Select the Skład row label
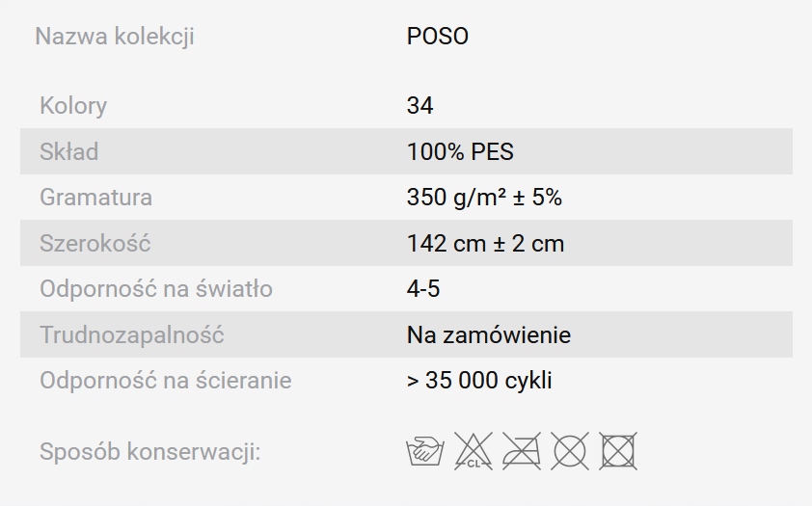This screenshot has height=506, width=812. coord(68,151)
